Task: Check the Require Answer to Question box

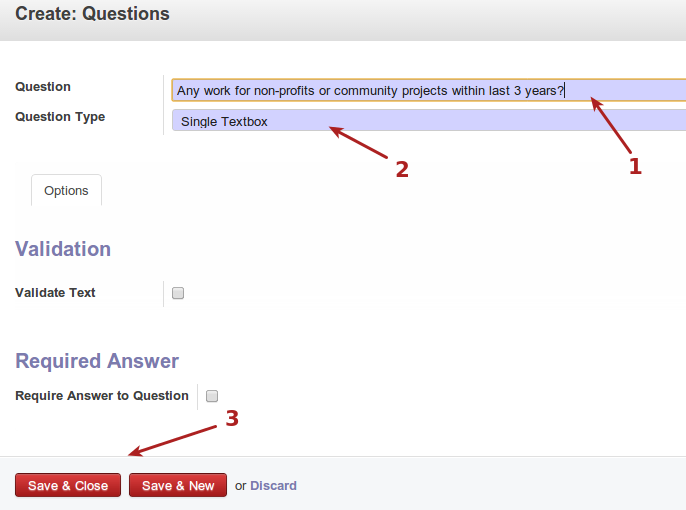Action: (212, 396)
